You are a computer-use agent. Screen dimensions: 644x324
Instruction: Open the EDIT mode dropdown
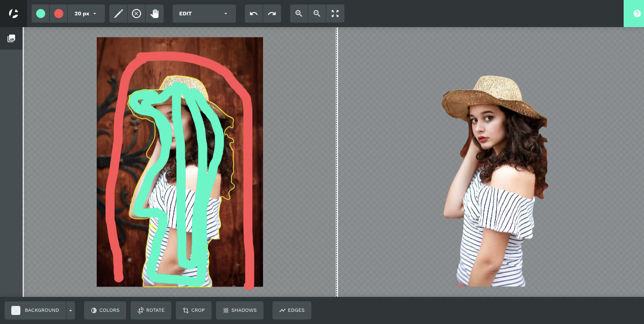click(204, 14)
